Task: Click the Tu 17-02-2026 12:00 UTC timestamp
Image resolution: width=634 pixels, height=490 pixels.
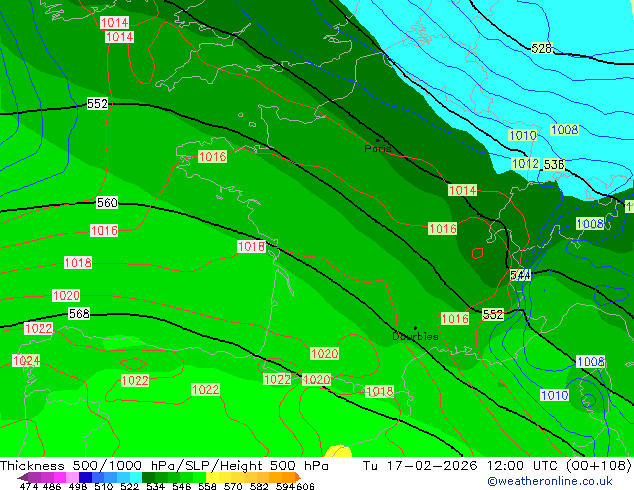Action: [497, 466]
